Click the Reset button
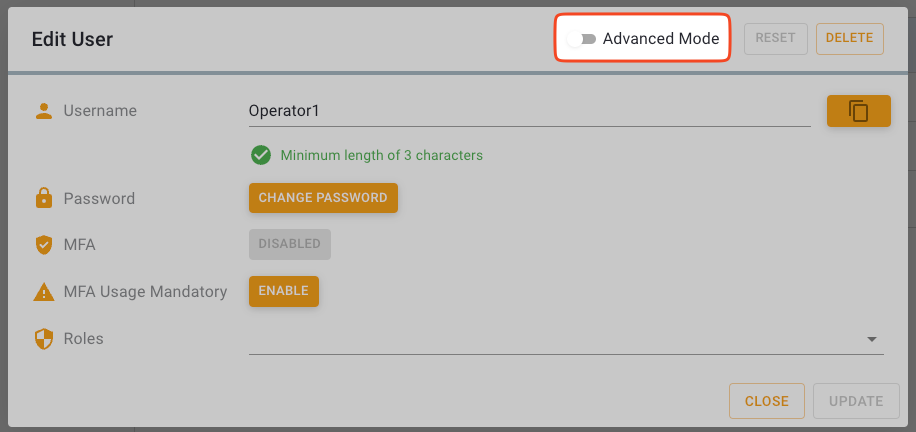This screenshot has width=916, height=432. [775, 39]
